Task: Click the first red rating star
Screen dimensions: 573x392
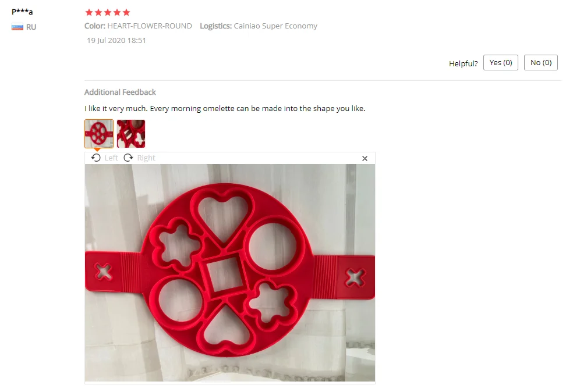Action: coord(89,12)
